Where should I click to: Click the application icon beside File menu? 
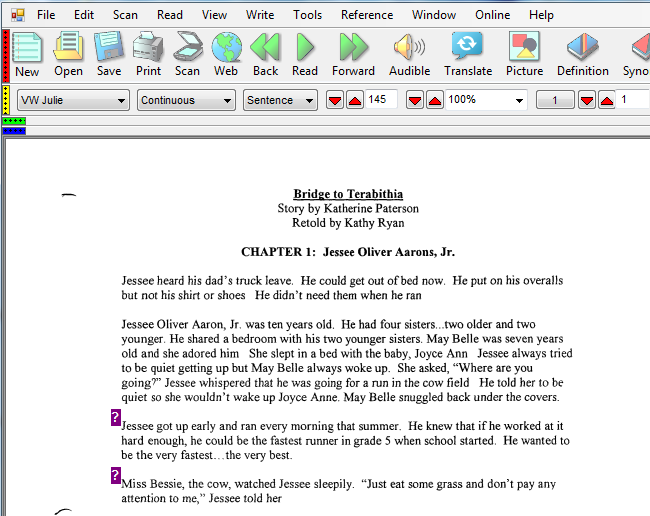pyautogui.click(x=18, y=15)
